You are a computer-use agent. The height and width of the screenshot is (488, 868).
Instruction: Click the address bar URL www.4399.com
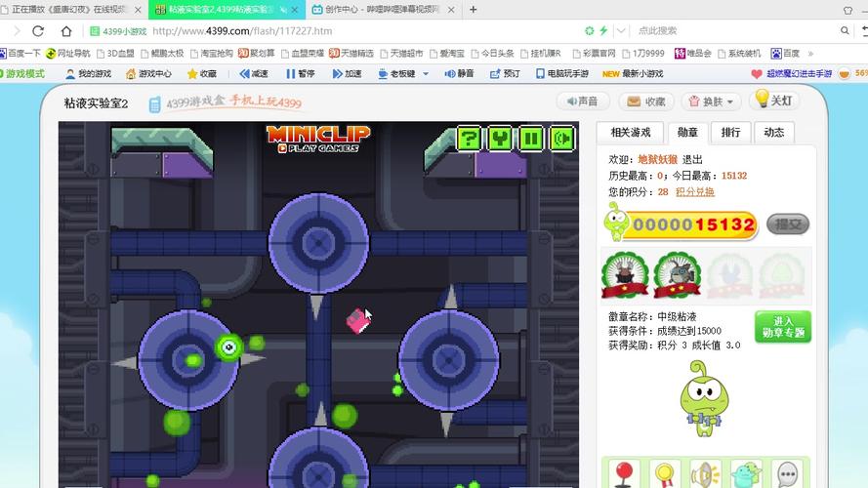tap(242, 31)
